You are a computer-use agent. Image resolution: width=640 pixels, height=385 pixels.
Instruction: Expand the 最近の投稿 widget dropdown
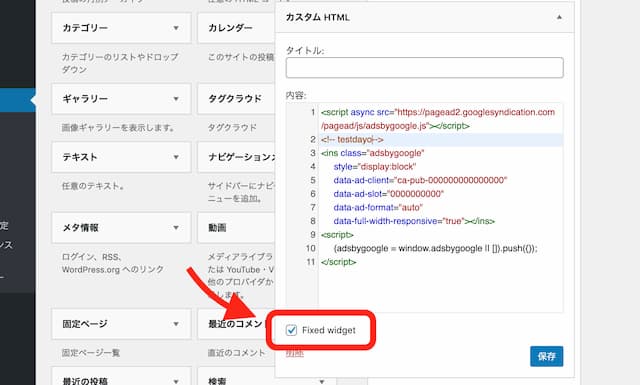click(176, 381)
